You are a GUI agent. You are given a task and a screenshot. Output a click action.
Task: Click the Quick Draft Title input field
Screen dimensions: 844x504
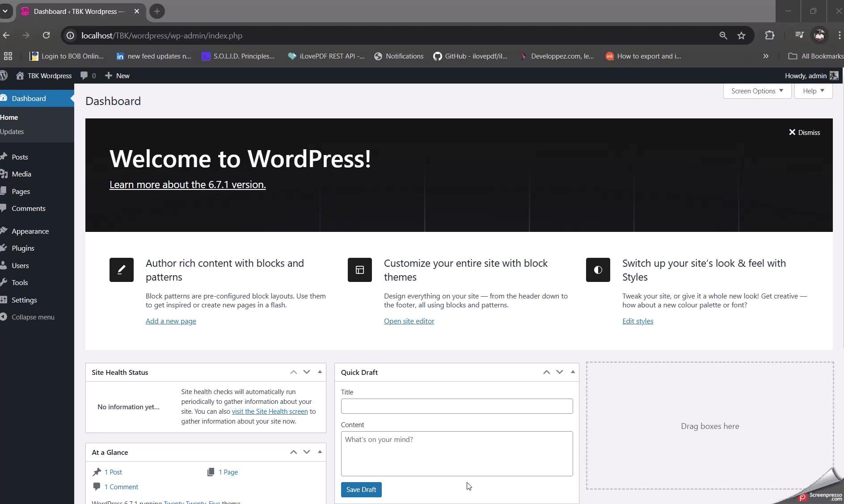(456, 406)
